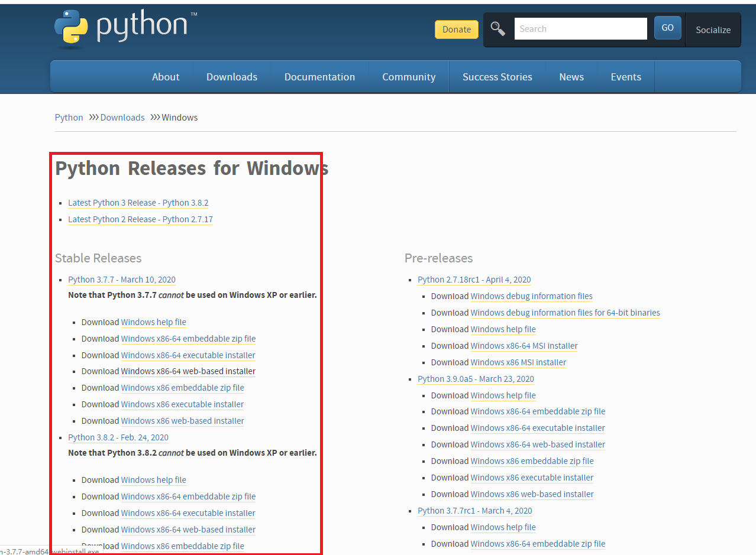
Task: Go to Downloads in the breadcrumb
Action: [122, 118]
